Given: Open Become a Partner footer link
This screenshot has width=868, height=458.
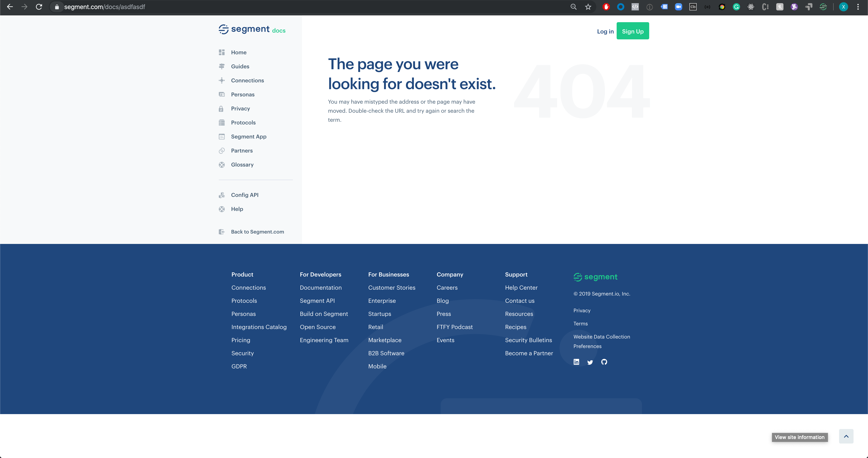Looking at the screenshot, I should (529, 353).
